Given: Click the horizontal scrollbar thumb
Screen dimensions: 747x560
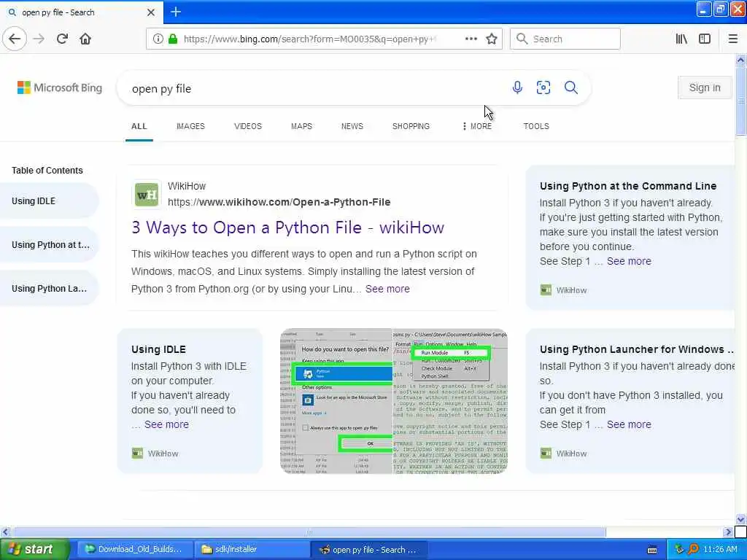Looking at the screenshot, I should pyautogui.click(x=309, y=532).
